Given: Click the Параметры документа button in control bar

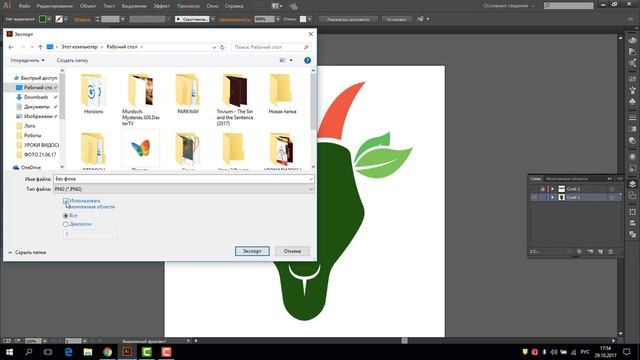Looking at the screenshot, I should [348, 19].
